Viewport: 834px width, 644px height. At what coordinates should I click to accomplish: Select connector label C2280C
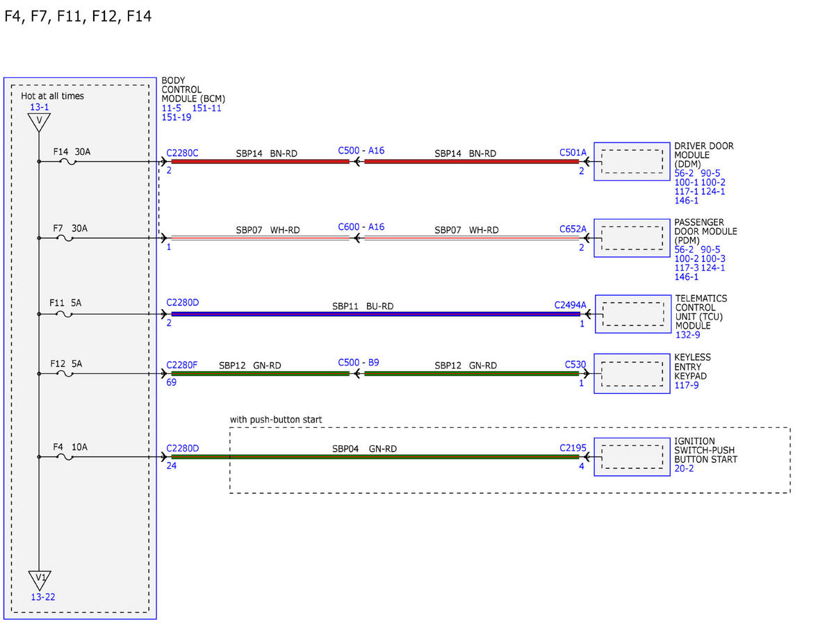tap(182, 152)
